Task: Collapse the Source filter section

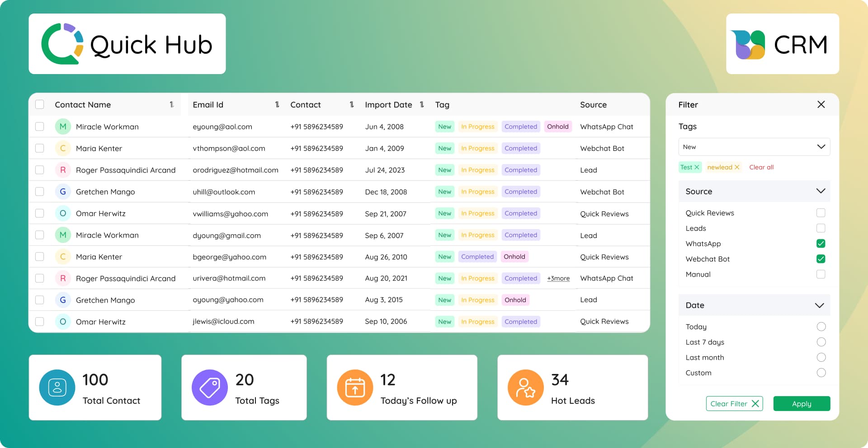Action: (820, 191)
